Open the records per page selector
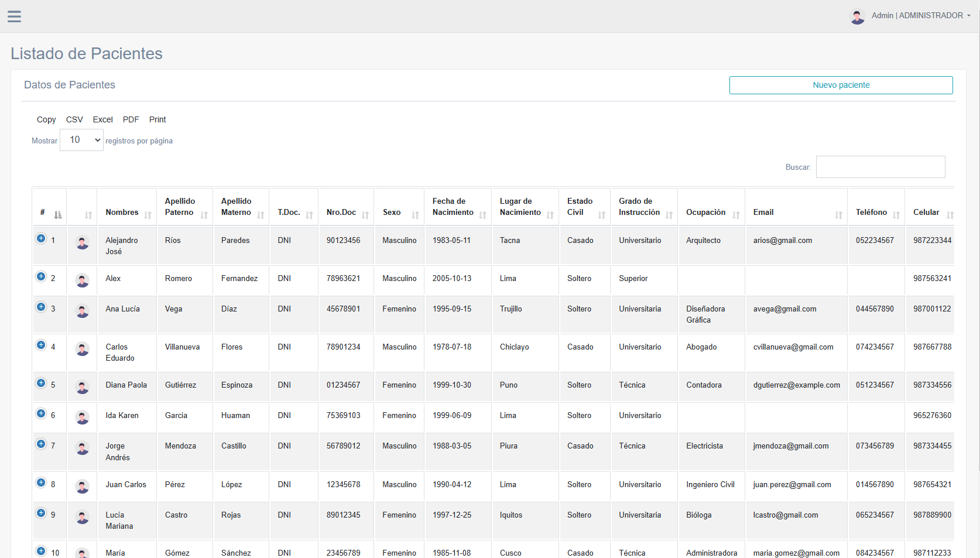Screen dimensions: 980x558 (x=81, y=140)
